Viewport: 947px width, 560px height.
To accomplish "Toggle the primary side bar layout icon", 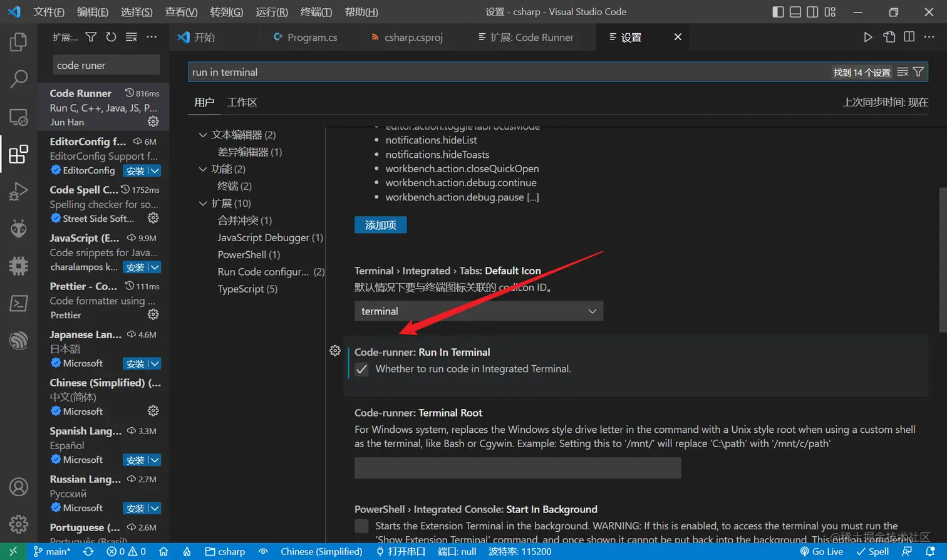I will (x=778, y=12).
